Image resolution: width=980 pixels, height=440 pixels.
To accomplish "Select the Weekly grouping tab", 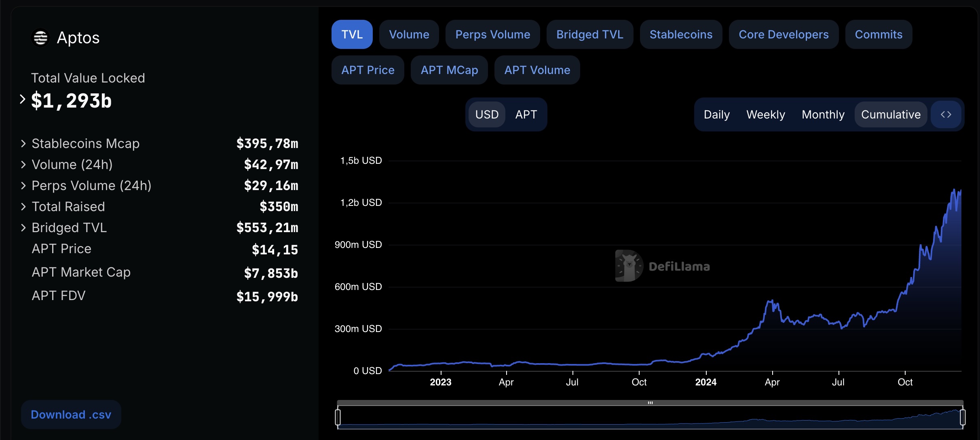I will coord(766,114).
